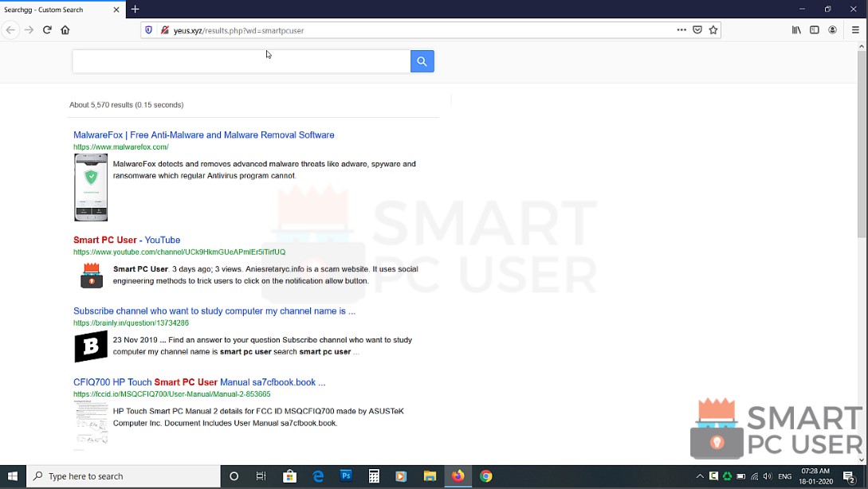
Task: Open the MalwareFox search result link
Action: point(203,135)
